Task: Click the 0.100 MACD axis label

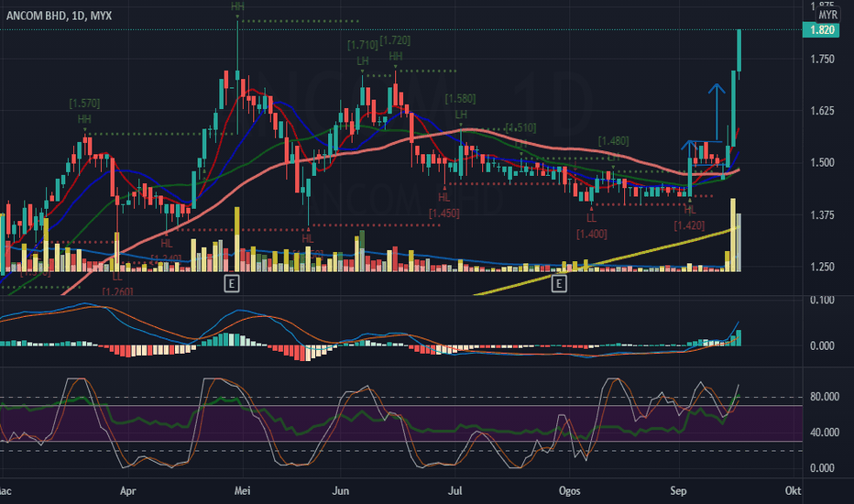Action: point(822,301)
